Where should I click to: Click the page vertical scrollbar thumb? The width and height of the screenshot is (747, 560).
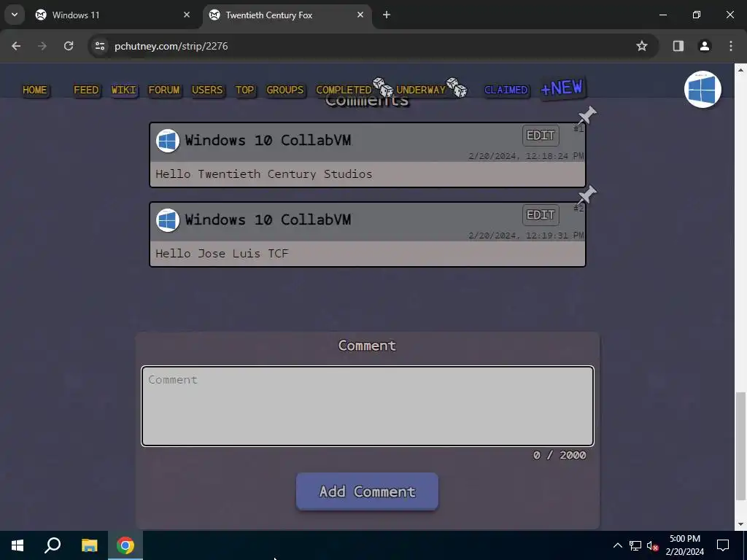(740, 447)
